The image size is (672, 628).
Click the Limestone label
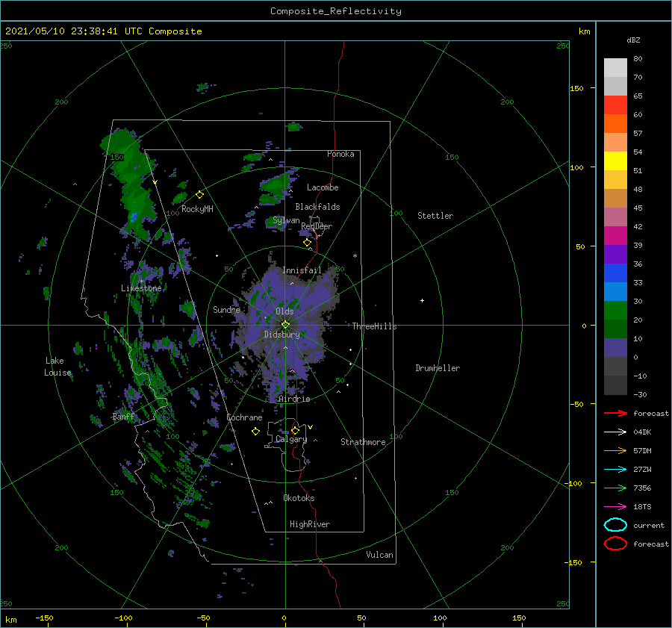[x=141, y=288]
